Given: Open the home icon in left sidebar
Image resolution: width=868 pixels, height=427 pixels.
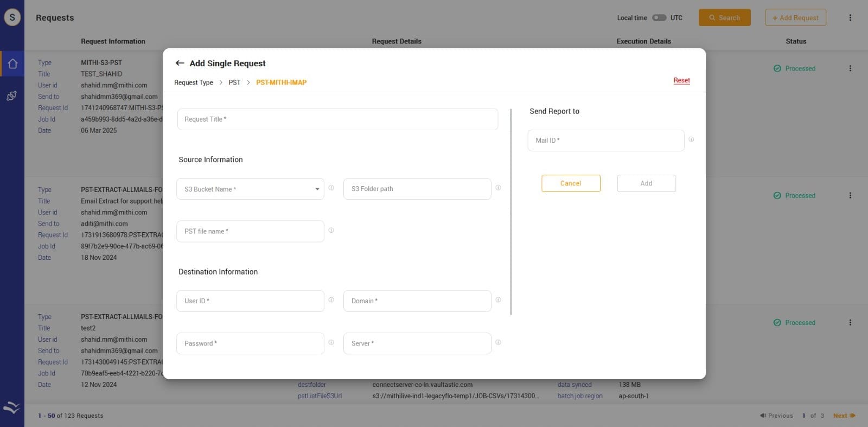Looking at the screenshot, I should tap(12, 64).
